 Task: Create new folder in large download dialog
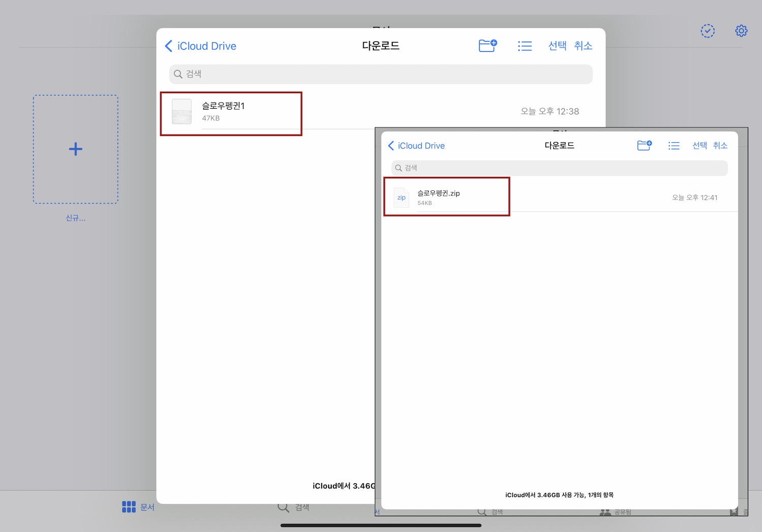coord(488,46)
